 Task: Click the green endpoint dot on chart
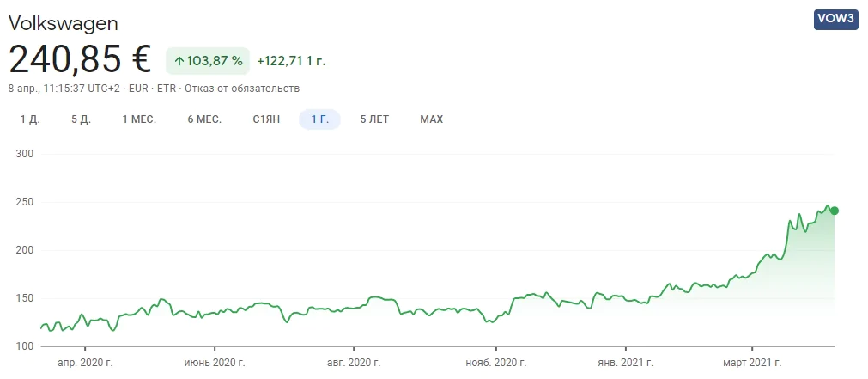835,211
